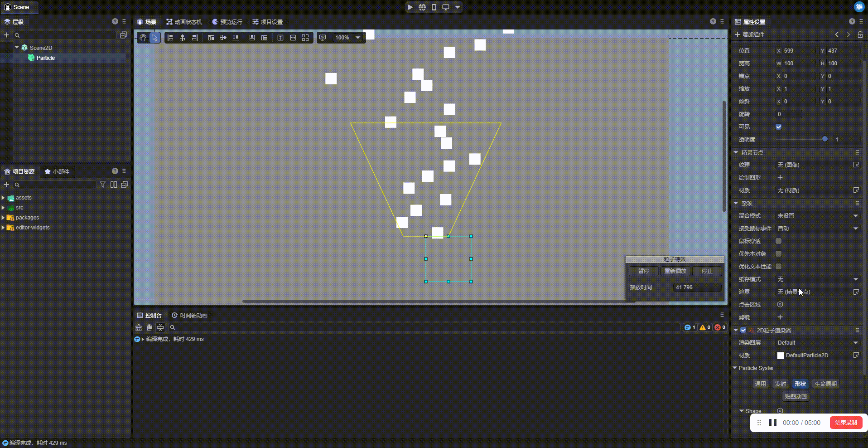Open browser preview globe icon
868x448 pixels.
pyautogui.click(x=422, y=7)
